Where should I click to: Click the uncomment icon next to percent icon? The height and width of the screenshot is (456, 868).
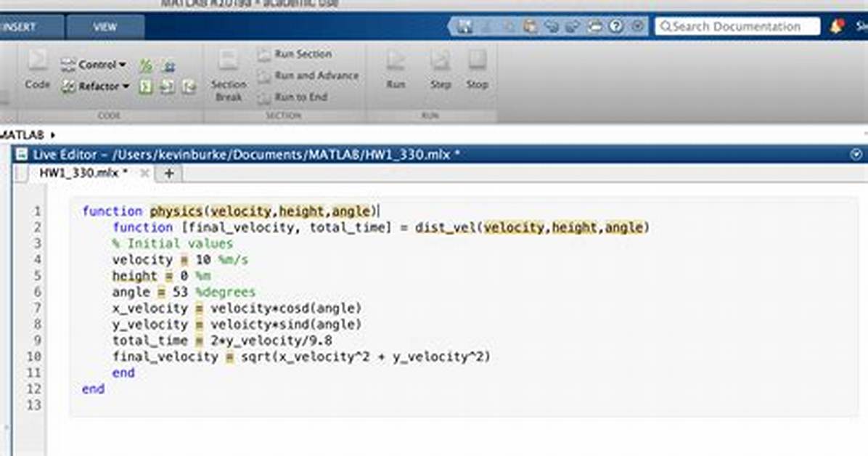[169, 66]
